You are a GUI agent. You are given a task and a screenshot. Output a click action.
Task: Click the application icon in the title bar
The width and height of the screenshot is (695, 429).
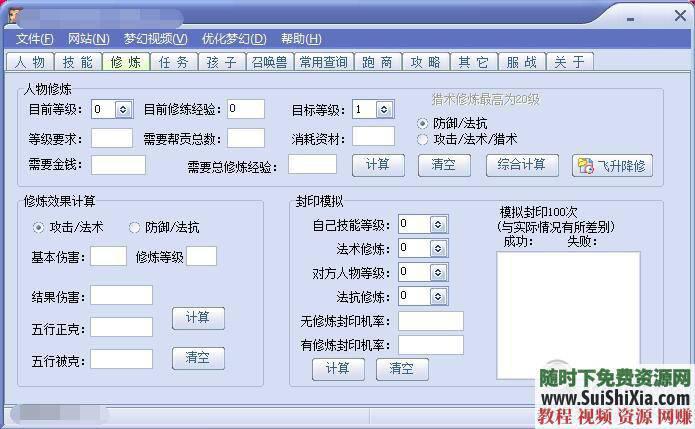click(x=12, y=16)
